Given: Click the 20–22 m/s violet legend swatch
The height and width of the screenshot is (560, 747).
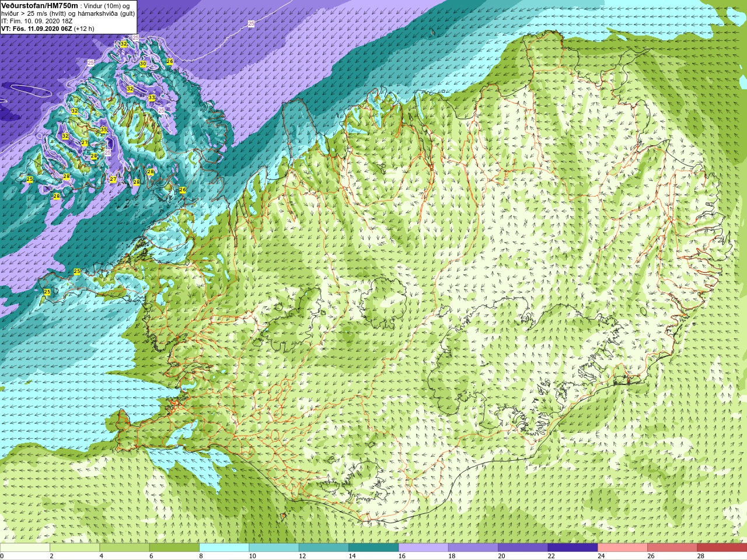Looking at the screenshot, I should point(523,548).
